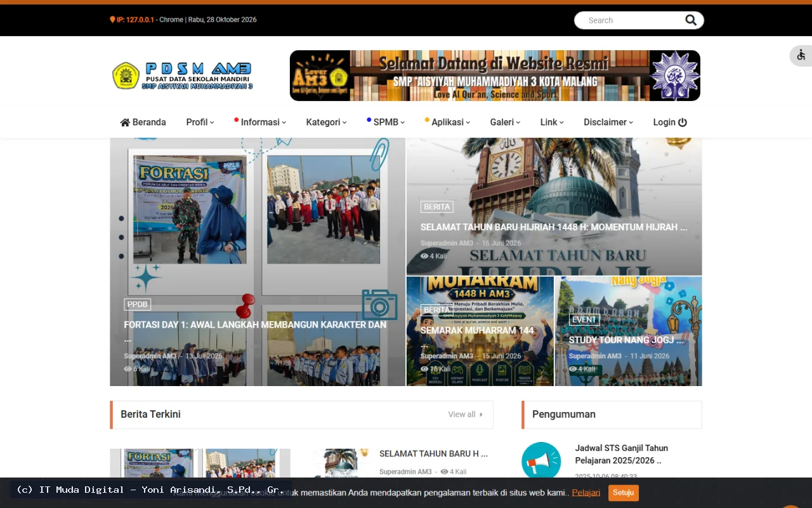Click the '13 Juli 2026' date text
This screenshot has width=812, height=508.
204,356
